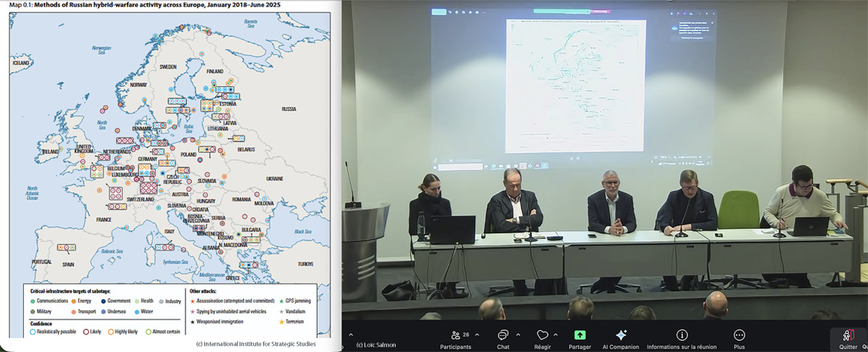Click the UKRAINE label on the map
Image resolution: width=868 pixels, height=352 pixels.
point(275,178)
